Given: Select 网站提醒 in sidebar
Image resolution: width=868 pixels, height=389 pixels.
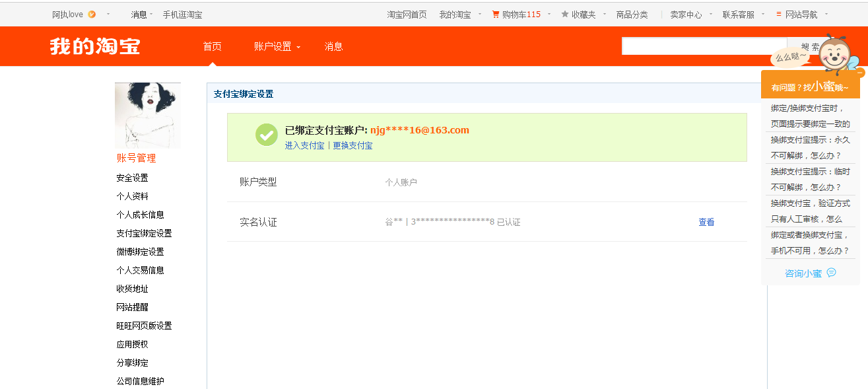Looking at the screenshot, I should 132,307.
